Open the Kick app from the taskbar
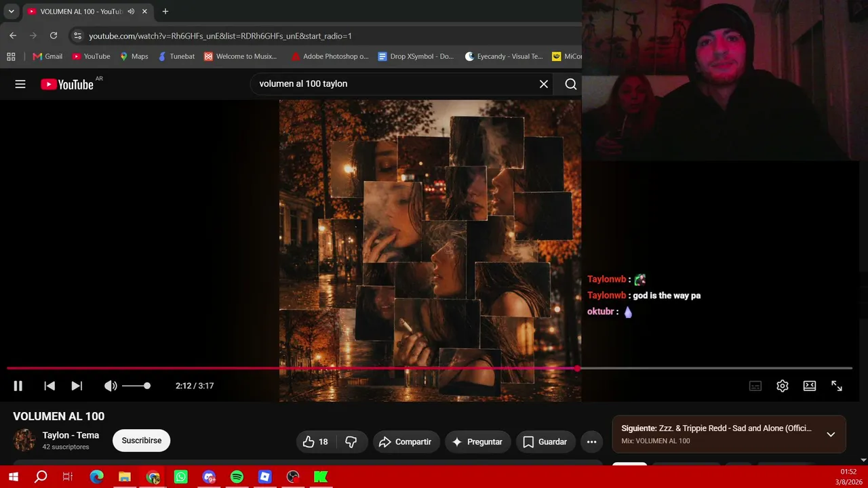This screenshot has width=868, height=488. (321, 477)
